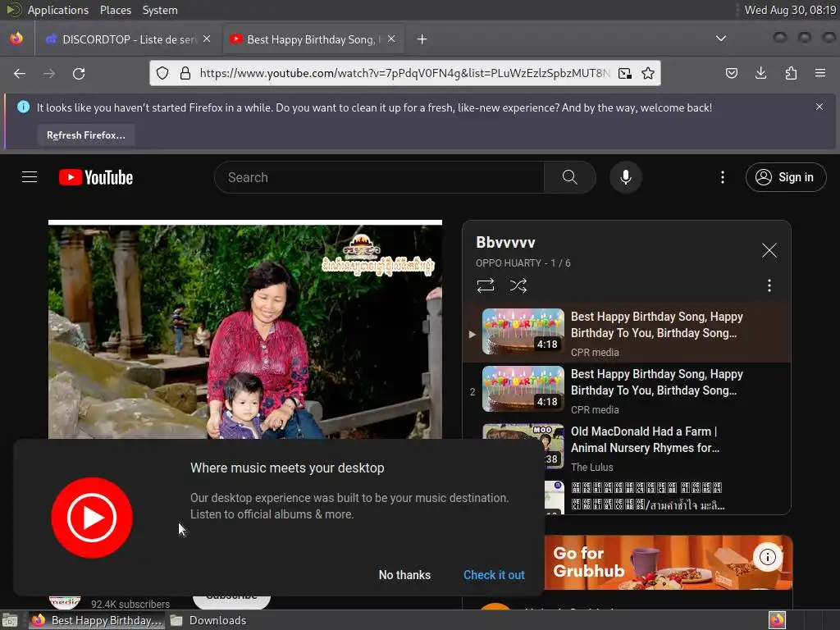Screen dimensions: 840x630
Task: Go to the YouTube home logo
Action: coord(96,177)
